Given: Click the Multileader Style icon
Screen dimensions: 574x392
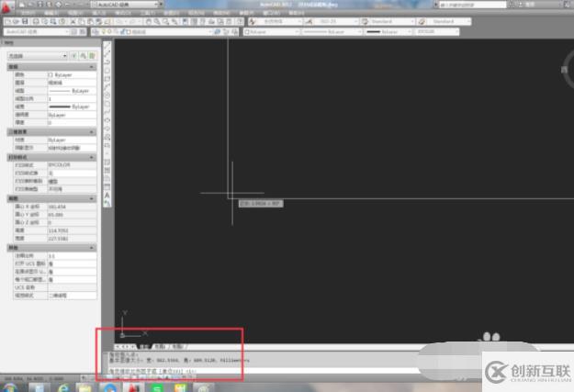Looking at the screenshot, I should coord(422,22).
